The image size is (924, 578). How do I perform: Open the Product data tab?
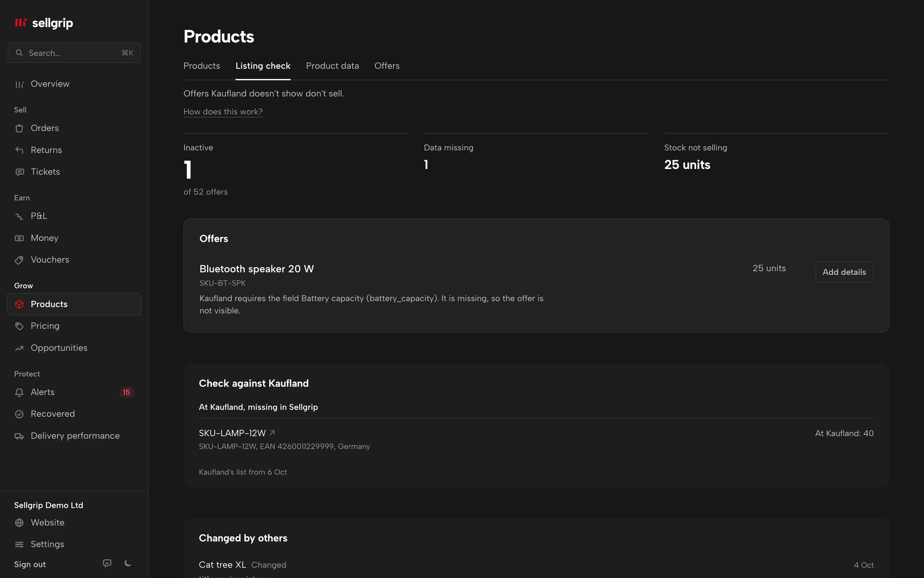[333, 66]
